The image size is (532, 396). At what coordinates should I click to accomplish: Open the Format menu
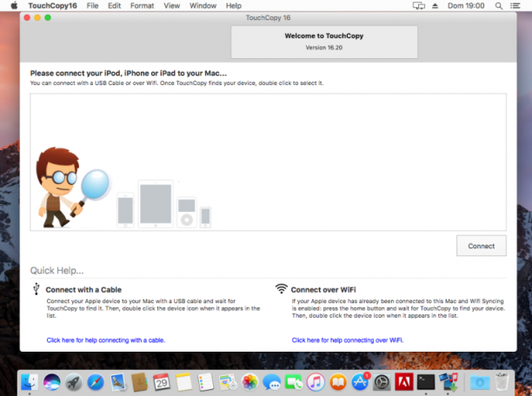coord(143,6)
